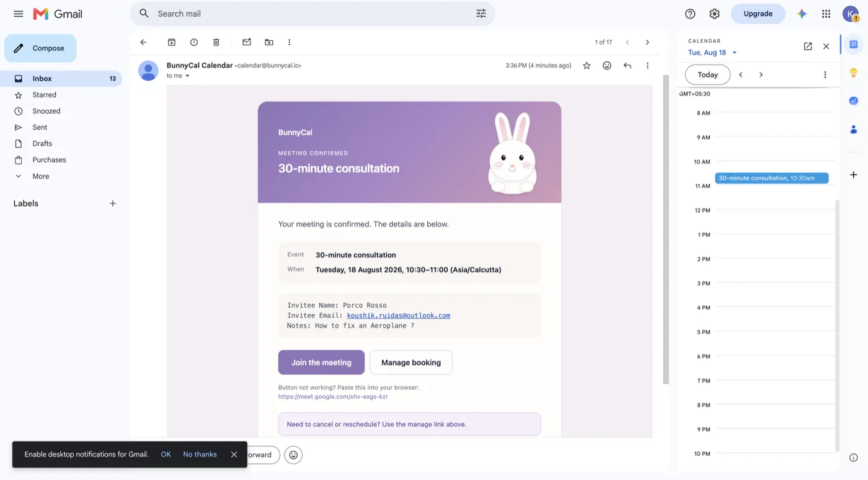Open Contacts side panel icon
The image size is (868, 480).
click(854, 129)
